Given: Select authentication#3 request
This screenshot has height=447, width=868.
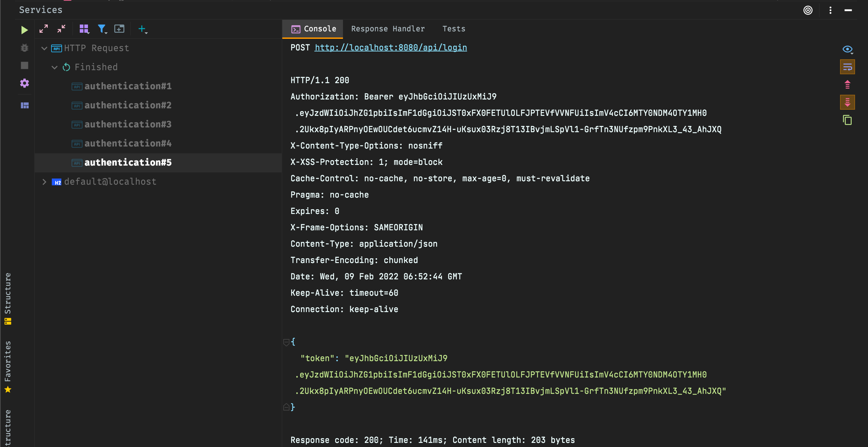Looking at the screenshot, I should click(128, 124).
